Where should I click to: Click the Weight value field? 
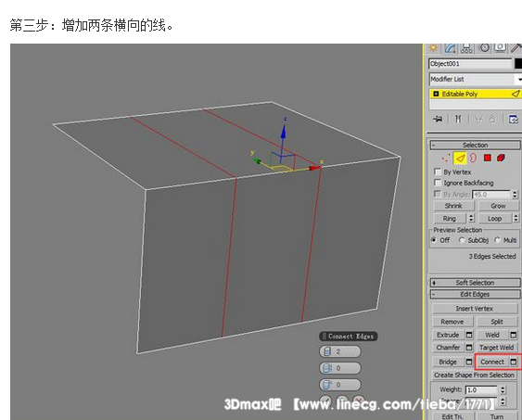481,389
